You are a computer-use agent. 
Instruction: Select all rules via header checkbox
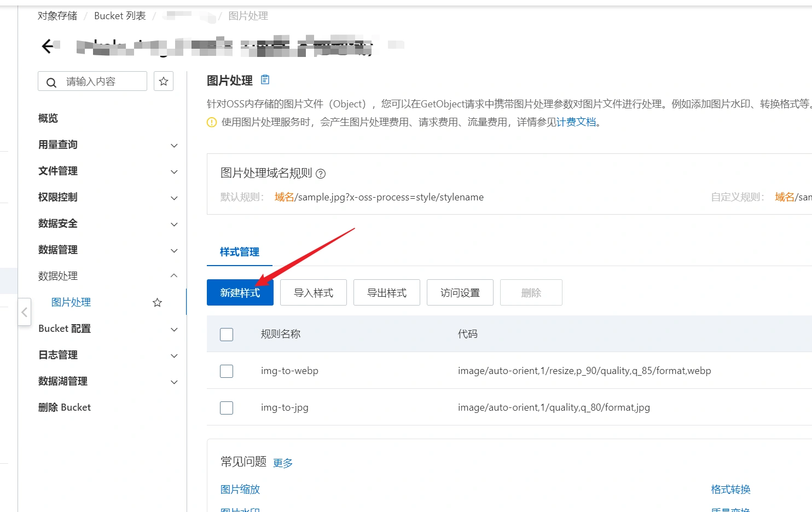(x=227, y=334)
